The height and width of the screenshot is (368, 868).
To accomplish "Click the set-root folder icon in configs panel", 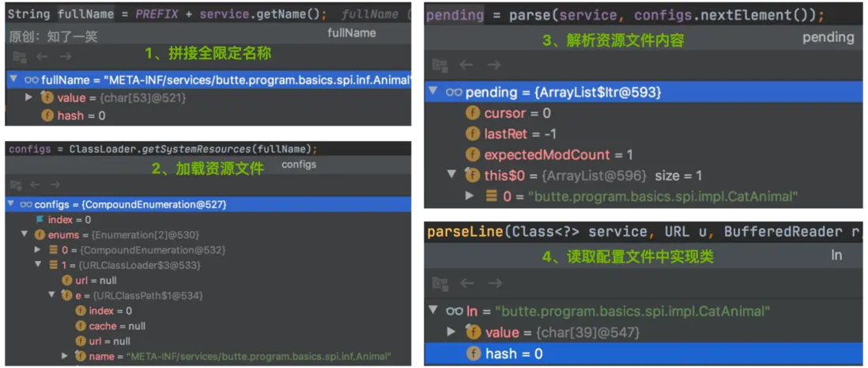I will [x=16, y=184].
